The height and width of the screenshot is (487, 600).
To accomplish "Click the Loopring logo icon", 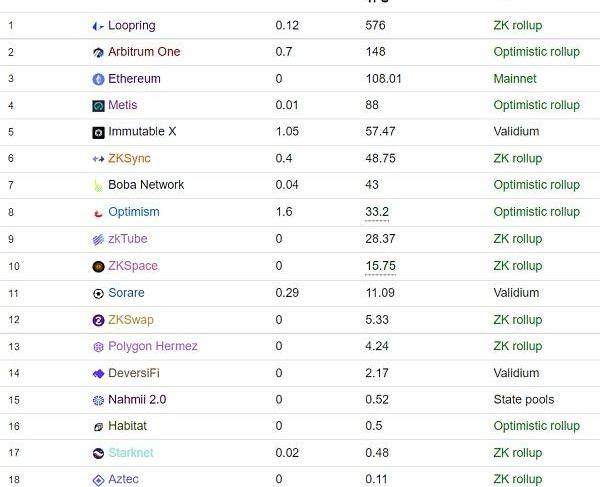I will coord(98,26).
